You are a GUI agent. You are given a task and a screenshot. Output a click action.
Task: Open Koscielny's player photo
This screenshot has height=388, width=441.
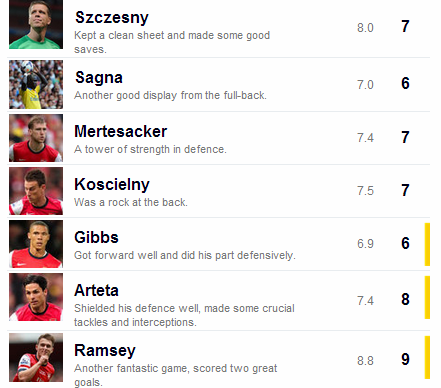click(x=36, y=191)
